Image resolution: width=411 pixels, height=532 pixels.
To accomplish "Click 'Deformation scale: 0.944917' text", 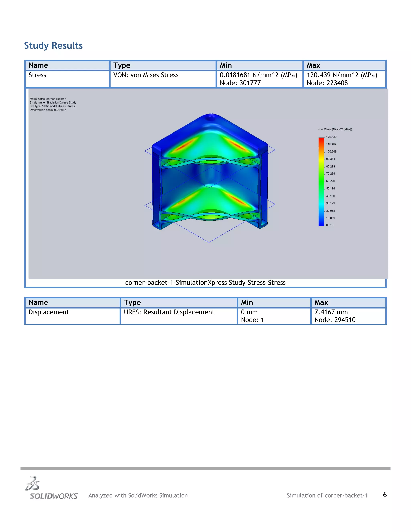I will 48,110.
